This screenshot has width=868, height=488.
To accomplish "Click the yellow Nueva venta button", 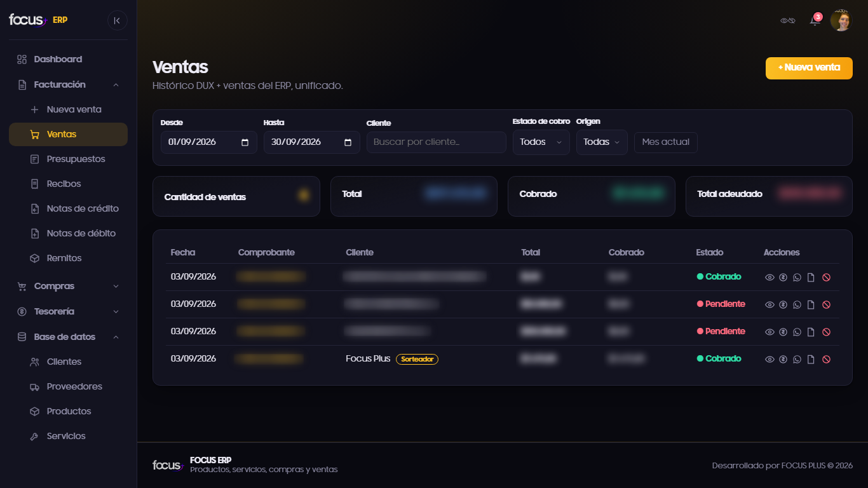I will point(809,68).
